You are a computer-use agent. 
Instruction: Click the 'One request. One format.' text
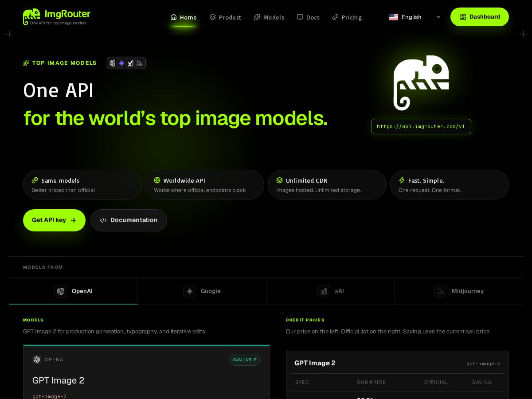pyautogui.click(x=430, y=190)
